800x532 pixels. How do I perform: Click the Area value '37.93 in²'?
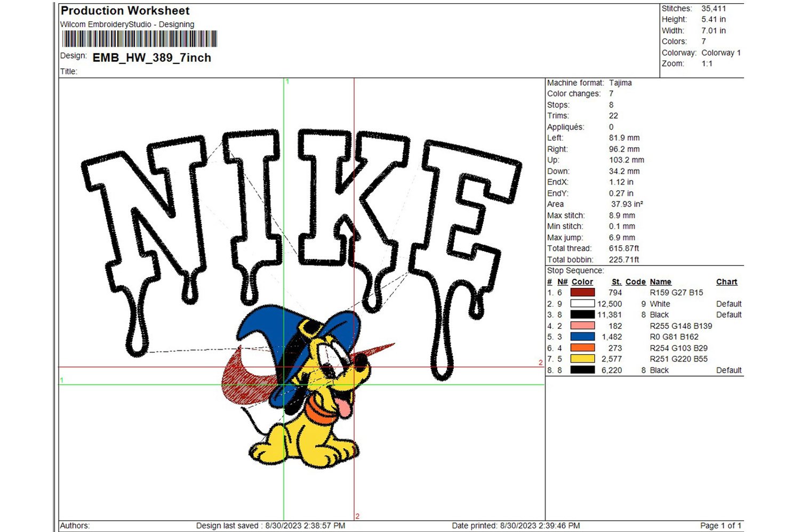pos(627,204)
